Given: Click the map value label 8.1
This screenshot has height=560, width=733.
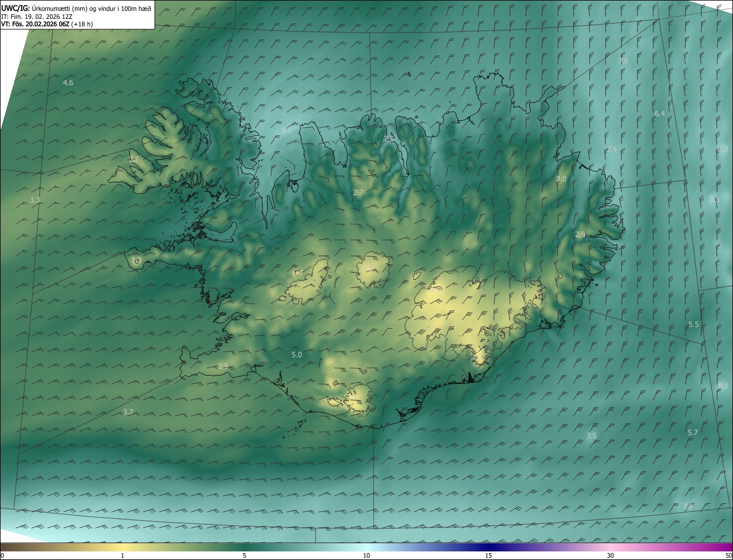Looking at the screenshot, I should [x=723, y=386].
